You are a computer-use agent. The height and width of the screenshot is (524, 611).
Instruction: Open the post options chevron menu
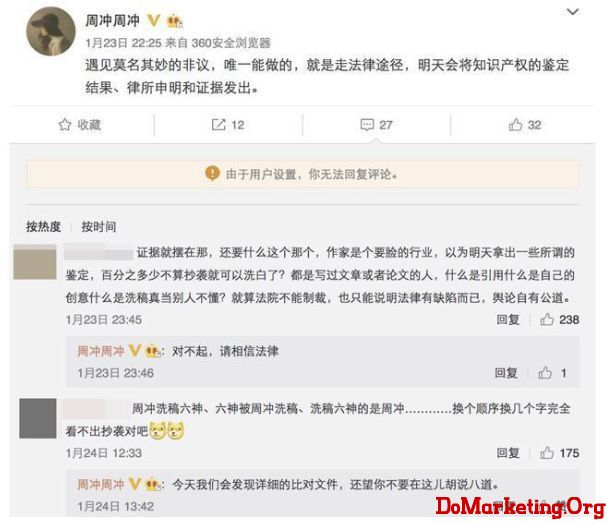pos(572,12)
